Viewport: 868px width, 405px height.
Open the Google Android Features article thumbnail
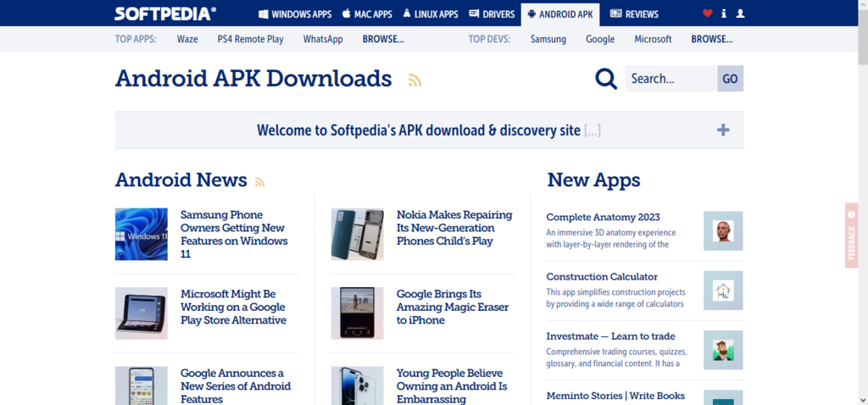point(142,386)
